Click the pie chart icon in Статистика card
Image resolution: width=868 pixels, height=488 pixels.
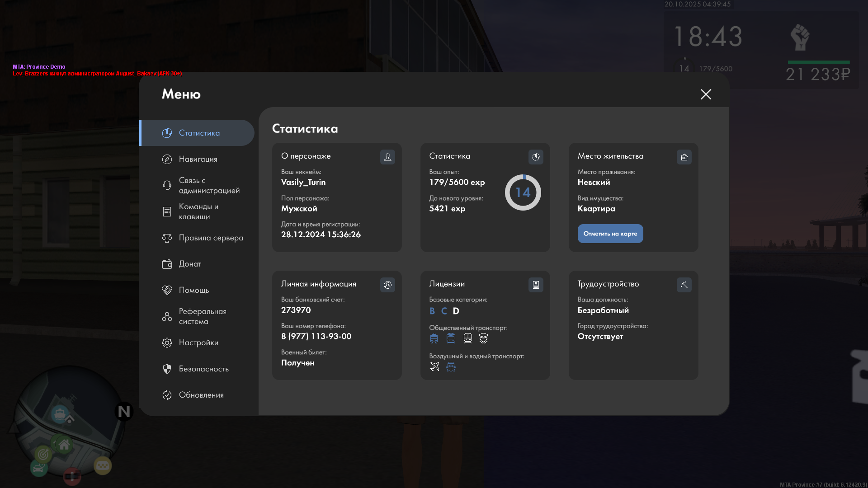coord(536,157)
